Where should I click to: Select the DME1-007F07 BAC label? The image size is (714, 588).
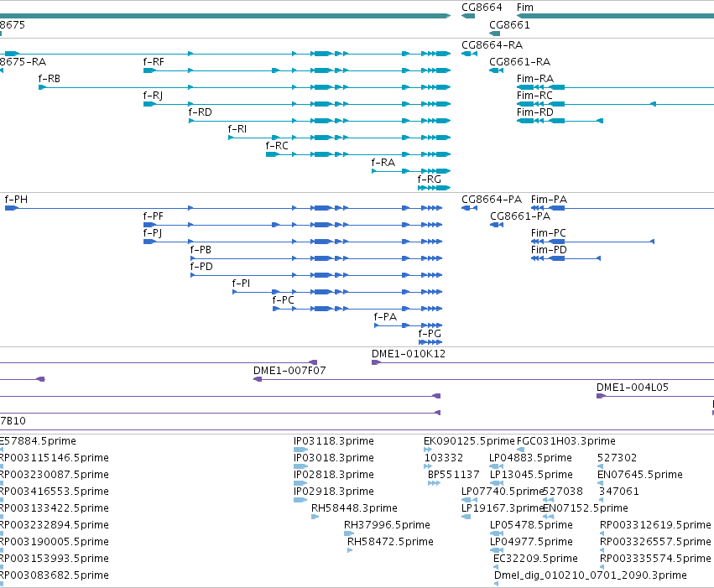click(289, 371)
